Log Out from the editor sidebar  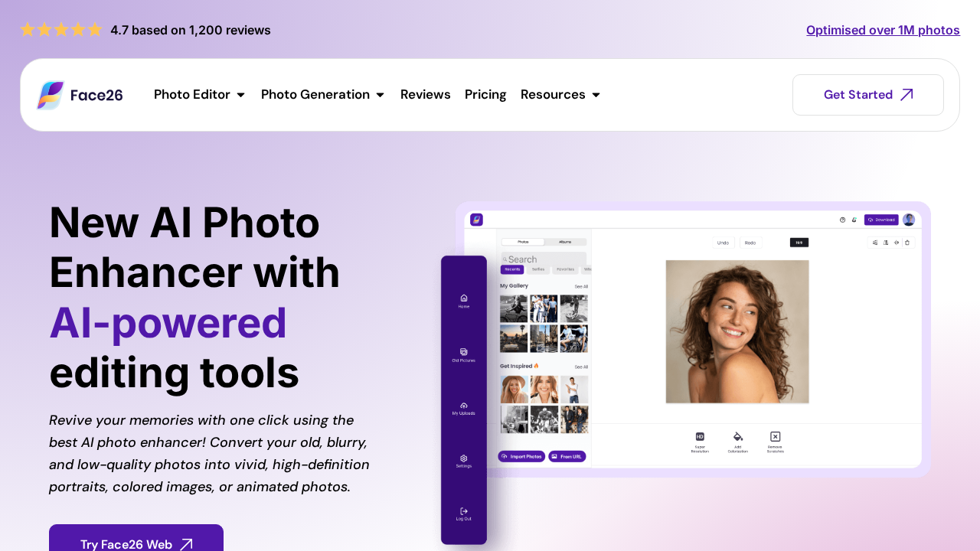[463, 514]
